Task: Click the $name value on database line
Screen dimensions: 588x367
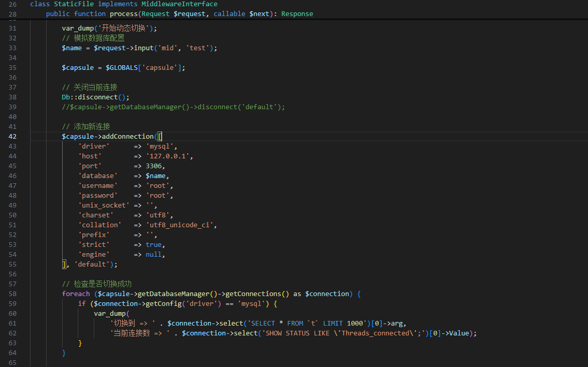Action: point(155,176)
